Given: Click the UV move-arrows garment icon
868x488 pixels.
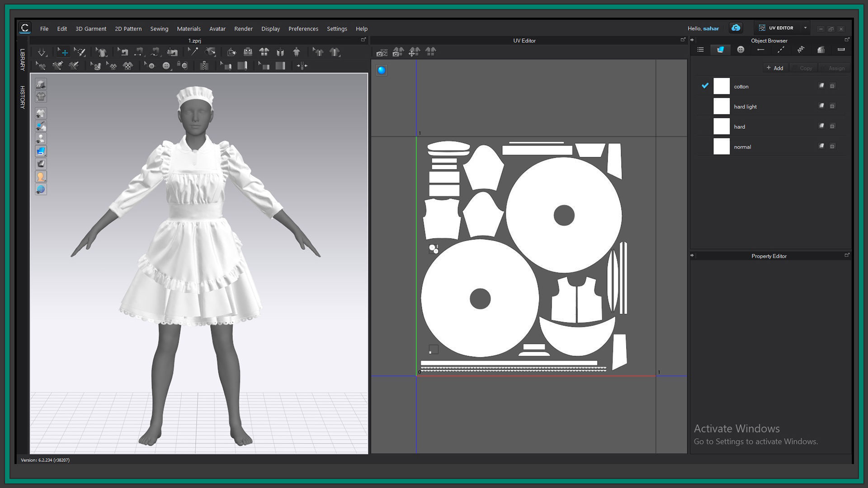Looking at the screenshot, I should [414, 52].
